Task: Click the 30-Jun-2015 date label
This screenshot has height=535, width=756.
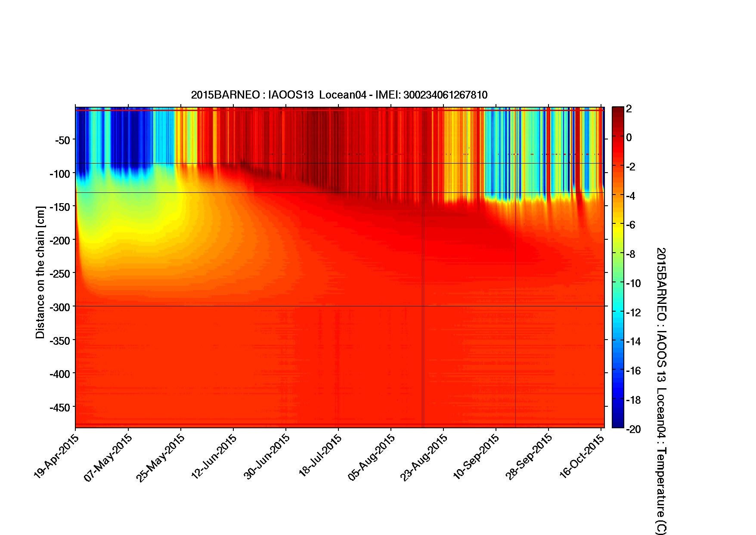Action: pyautogui.click(x=266, y=457)
